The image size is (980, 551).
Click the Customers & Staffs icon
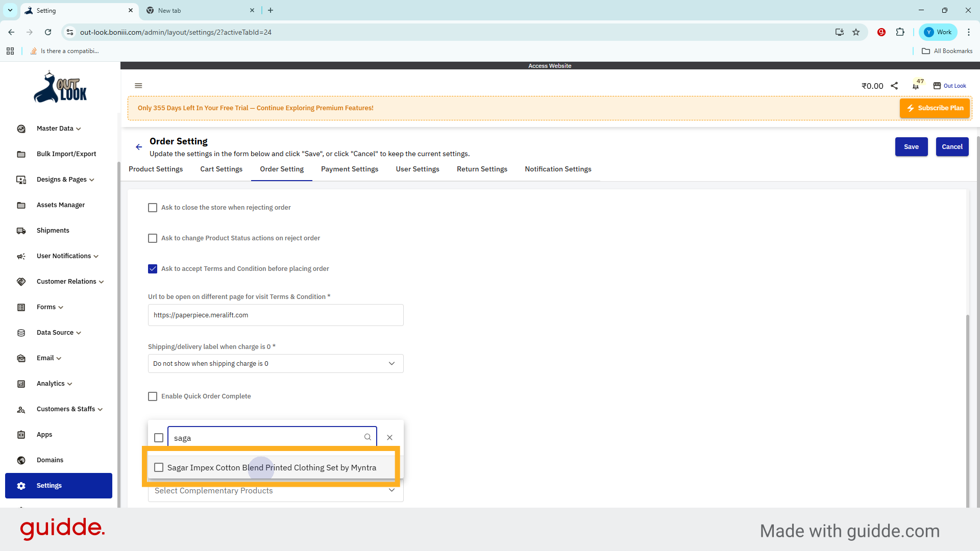tap(21, 409)
